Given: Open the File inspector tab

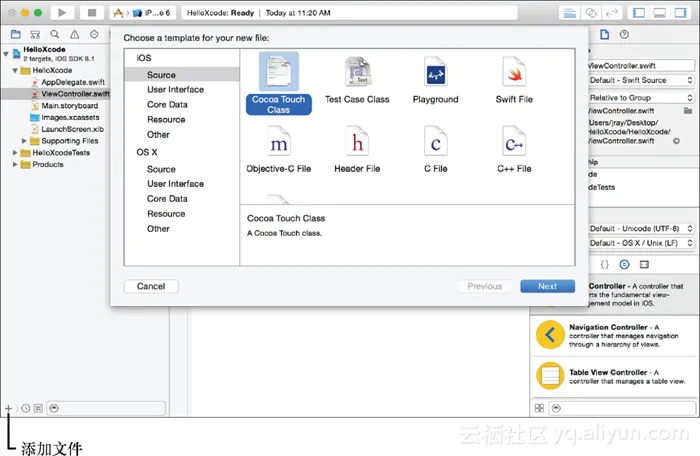Looking at the screenshot, I should click(x=604, y=34).
